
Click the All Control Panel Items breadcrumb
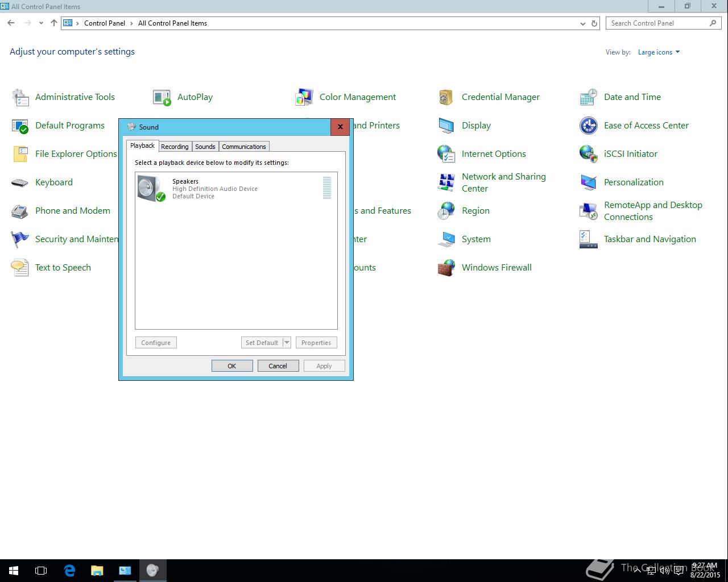(172, 23)
